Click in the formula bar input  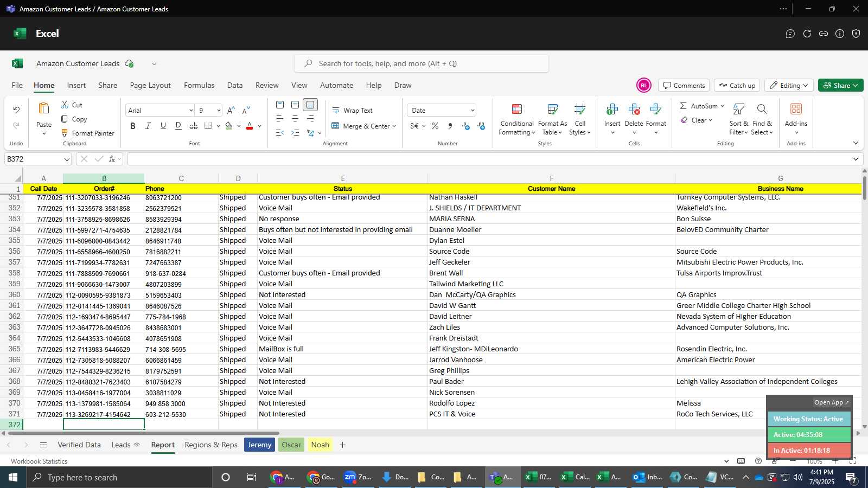(x=488, y=159)
